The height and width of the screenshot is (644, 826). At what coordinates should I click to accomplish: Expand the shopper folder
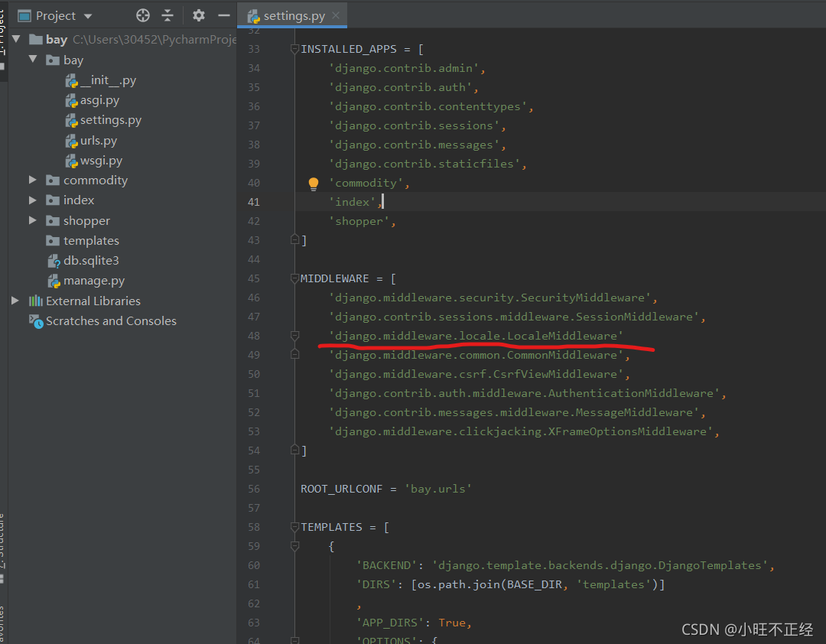(x=33, y=220)
